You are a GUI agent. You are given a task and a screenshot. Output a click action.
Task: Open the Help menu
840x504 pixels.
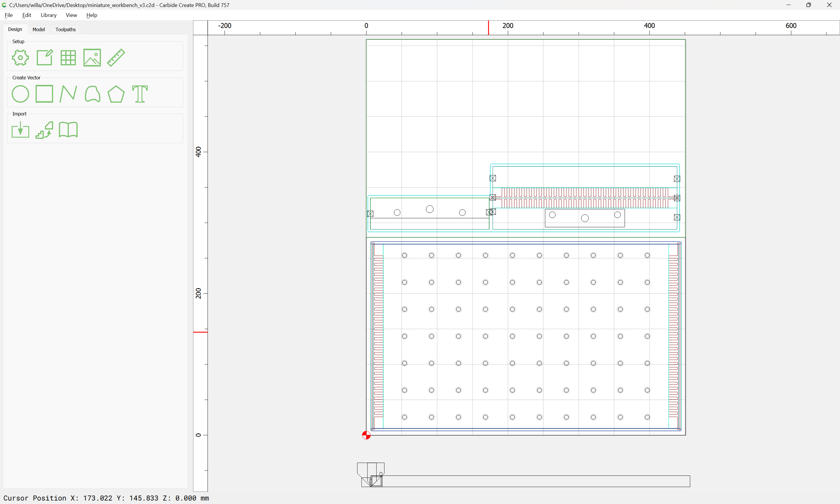[x=92, y=15]
